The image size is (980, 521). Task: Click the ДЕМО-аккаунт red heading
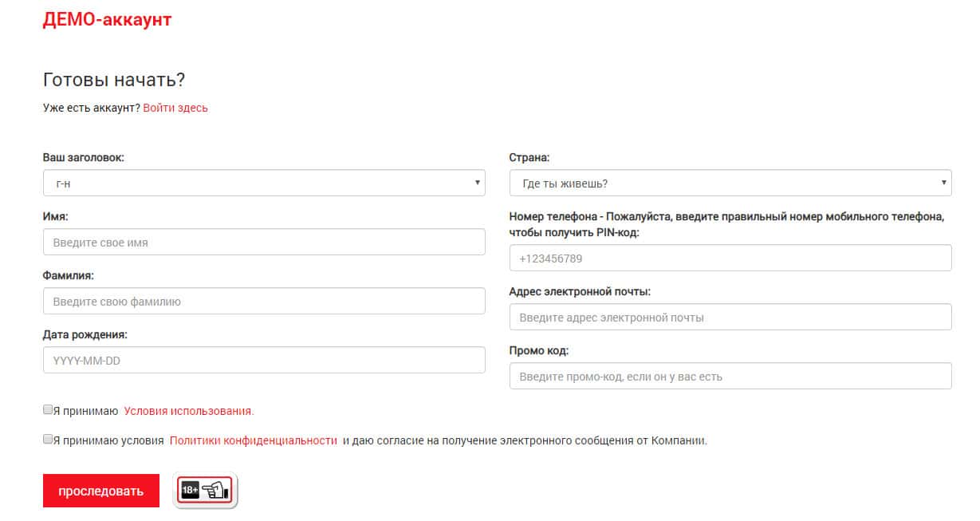pos(107,19)
